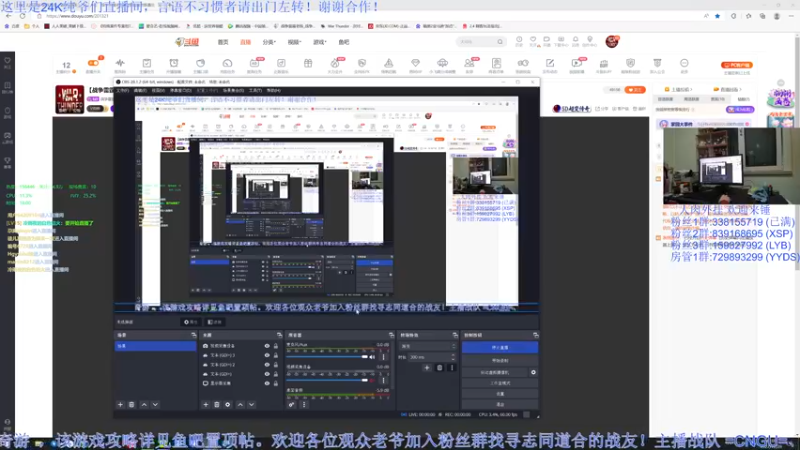
Task: Hide the 文本(GDI+) 2 source
Action: point(267,365)
